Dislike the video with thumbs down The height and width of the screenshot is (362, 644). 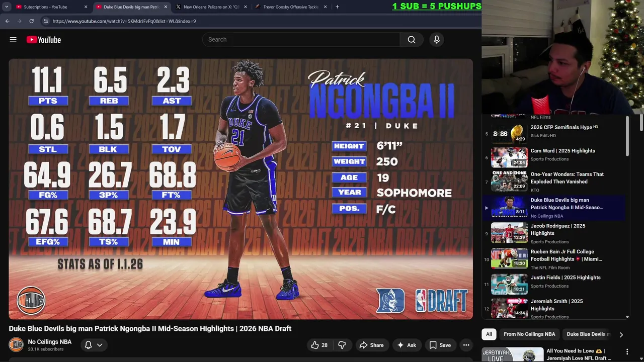[x=342, y=345]
